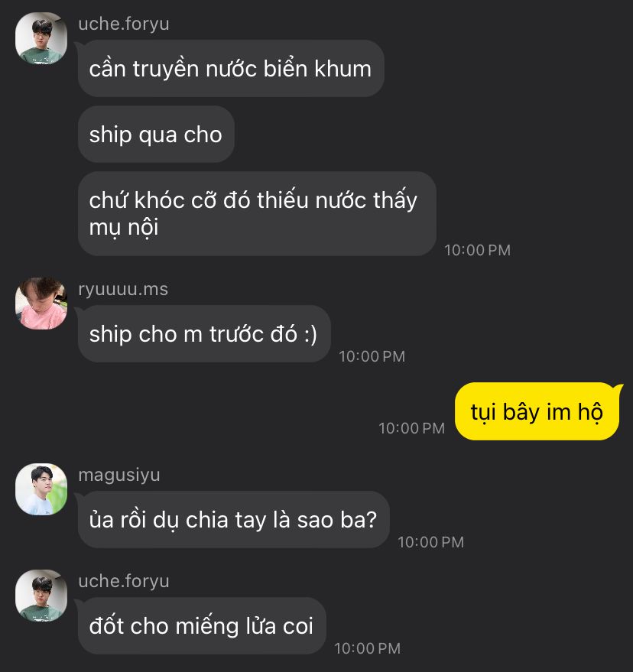Select the ryuuuu.ms username label

coord(123,289)
